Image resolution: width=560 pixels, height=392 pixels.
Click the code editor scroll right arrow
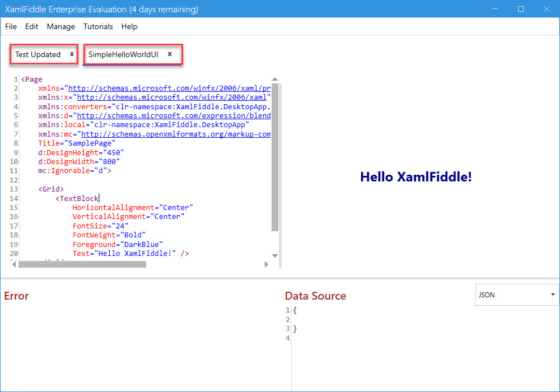(x=266, y=264)
